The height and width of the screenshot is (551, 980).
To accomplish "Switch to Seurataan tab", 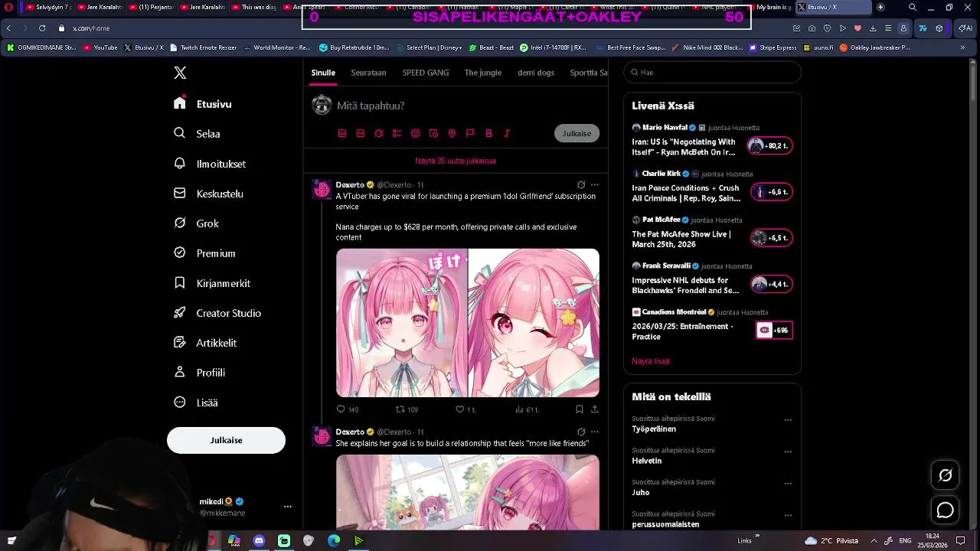I will click(368, 73).
